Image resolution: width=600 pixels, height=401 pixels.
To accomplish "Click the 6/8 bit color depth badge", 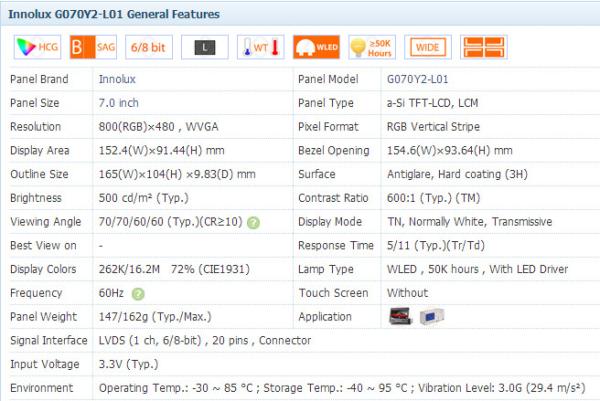I will tap(149, 47).
